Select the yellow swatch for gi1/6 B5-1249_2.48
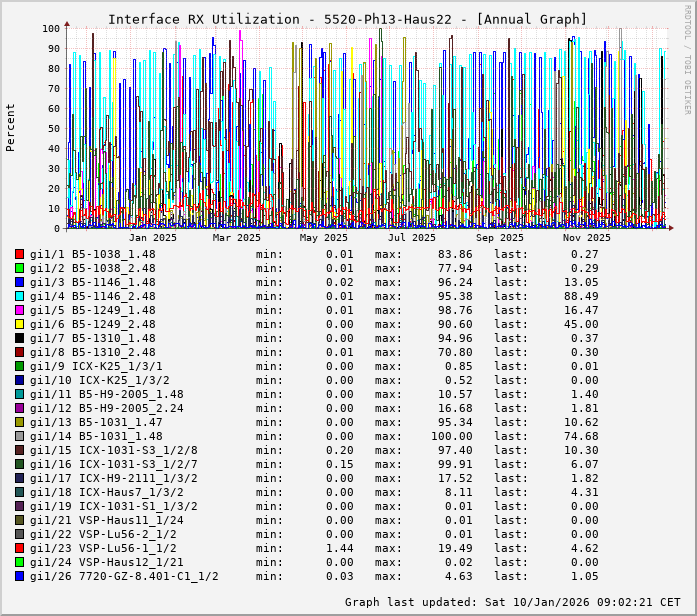The width and height of the screenshot is (697, 616). [20, 324]
